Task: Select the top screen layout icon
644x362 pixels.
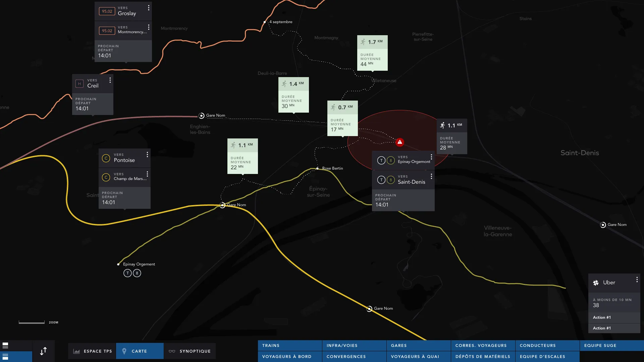Action: [5, 345]
